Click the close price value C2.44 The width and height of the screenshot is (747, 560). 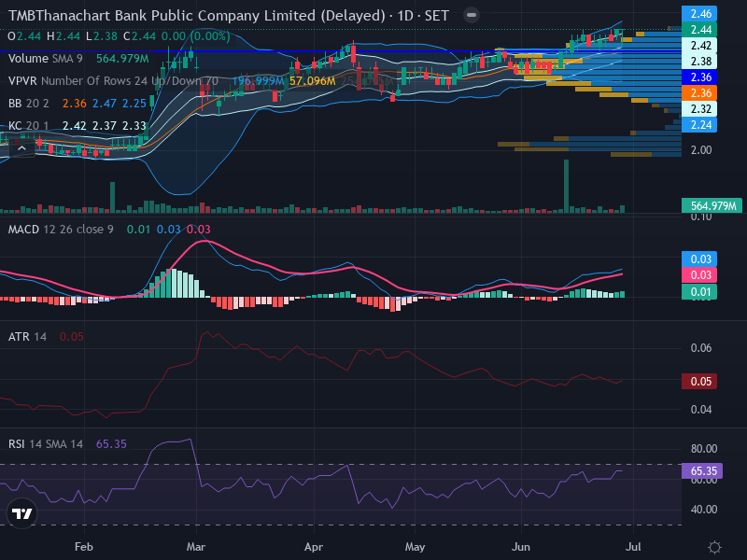(x=139, y=36)
